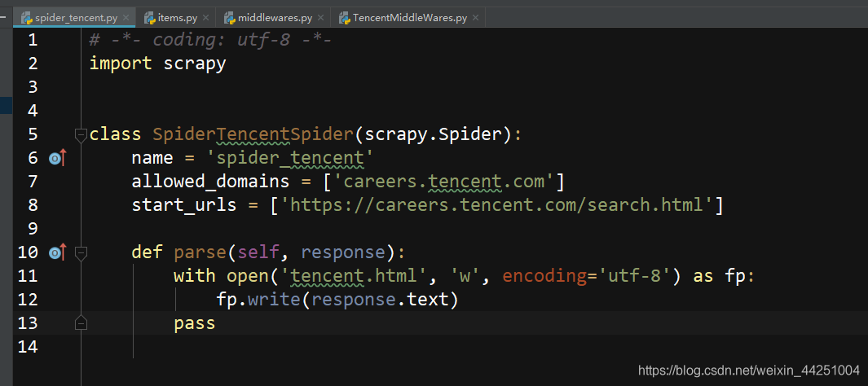Click the start_urls variable name
The height and width of the screenshot is (386, 868).
tap(183, 206)
